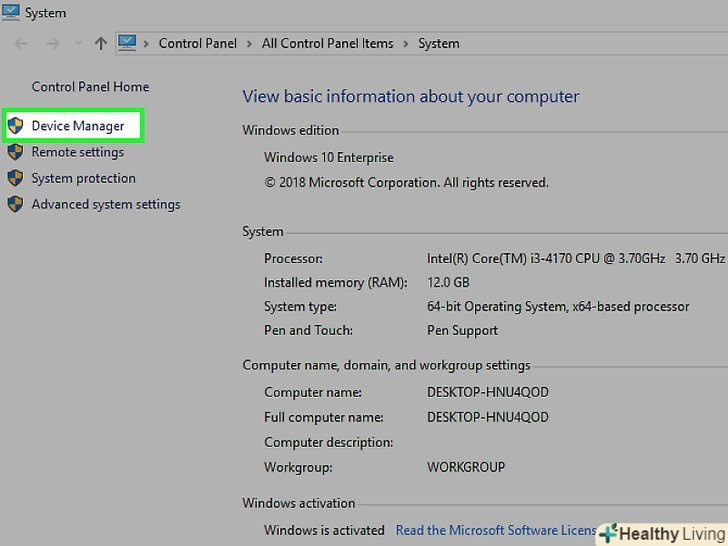Open Device Manager link
This screenshot has height=546, width=728.
[78, 126]
